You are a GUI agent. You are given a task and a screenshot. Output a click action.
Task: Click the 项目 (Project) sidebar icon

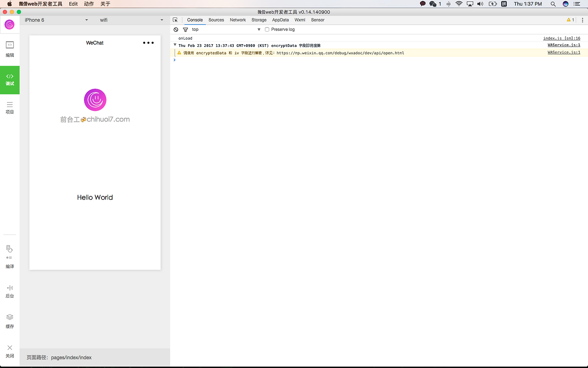click(x=10, y=108)
